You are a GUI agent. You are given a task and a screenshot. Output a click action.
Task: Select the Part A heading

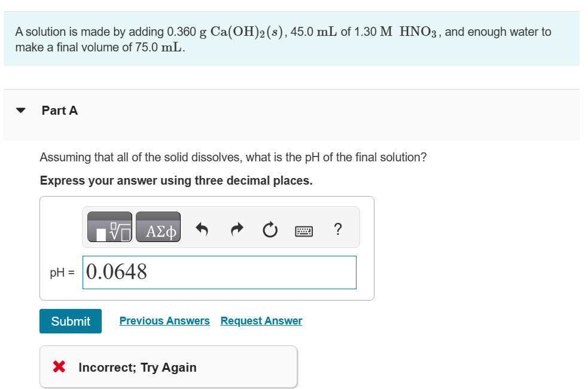click(59, 110)
